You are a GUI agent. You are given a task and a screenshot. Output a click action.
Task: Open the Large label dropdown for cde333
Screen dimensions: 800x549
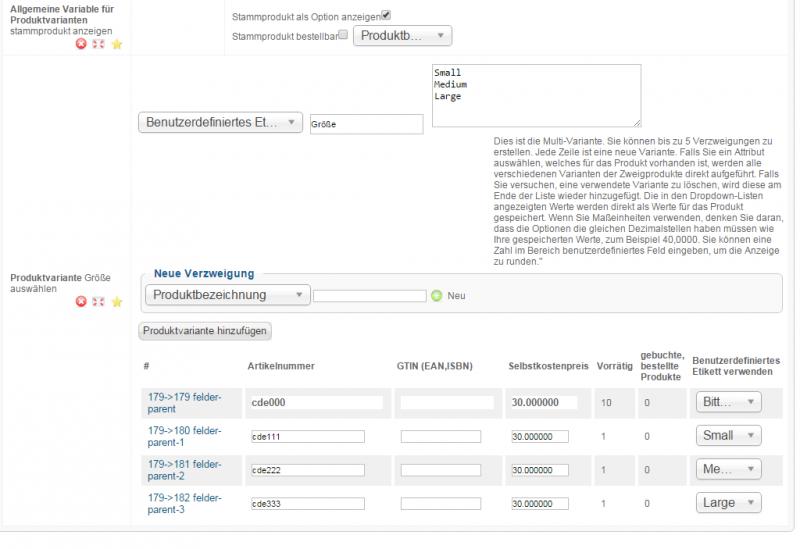tap(728, 503)
